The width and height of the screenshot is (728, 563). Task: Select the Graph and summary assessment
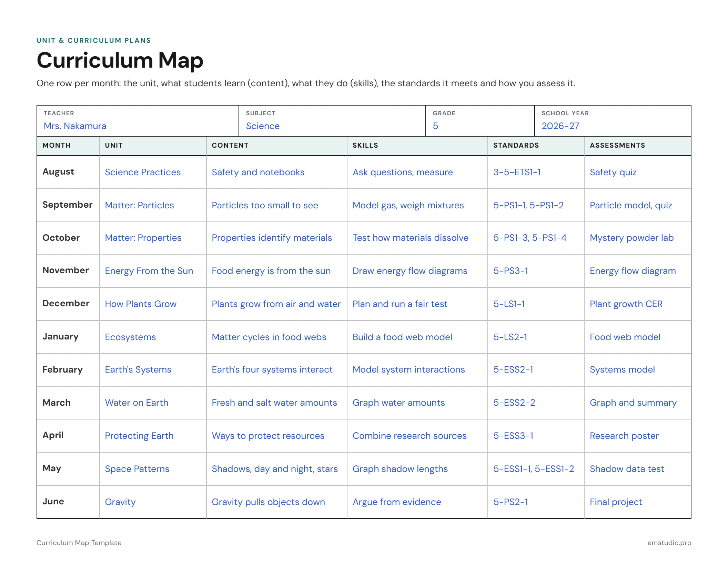(x=633, y=403)
